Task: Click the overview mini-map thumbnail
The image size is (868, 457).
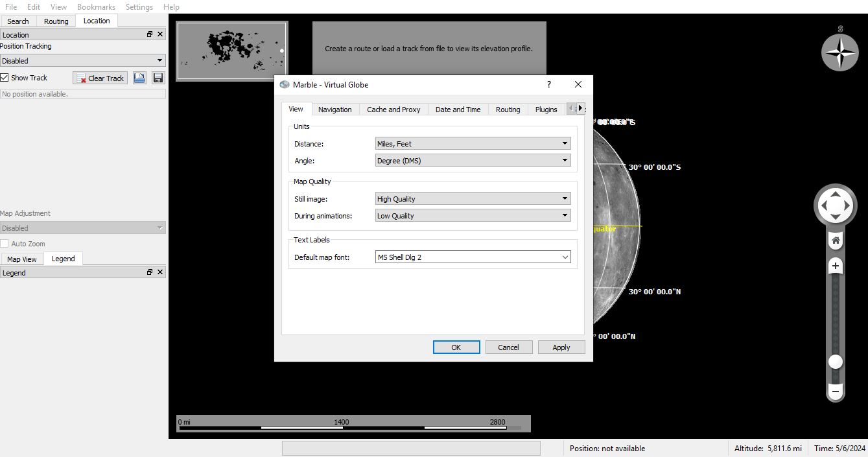Action: (232, 51)
